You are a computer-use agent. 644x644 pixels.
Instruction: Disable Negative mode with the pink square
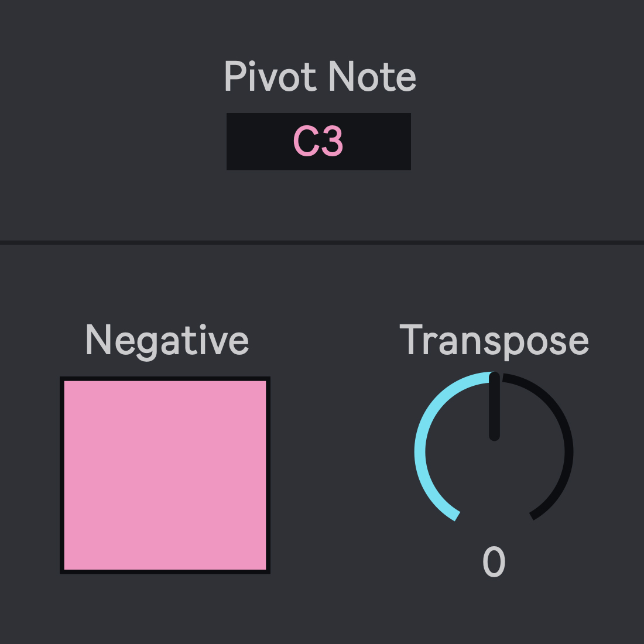[x=165, y=475]
